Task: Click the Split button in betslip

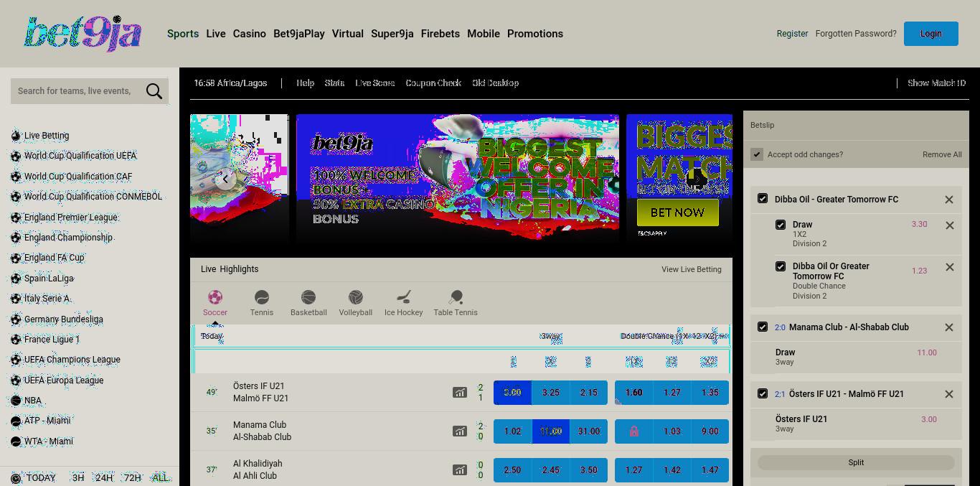Action: point(856,463)
